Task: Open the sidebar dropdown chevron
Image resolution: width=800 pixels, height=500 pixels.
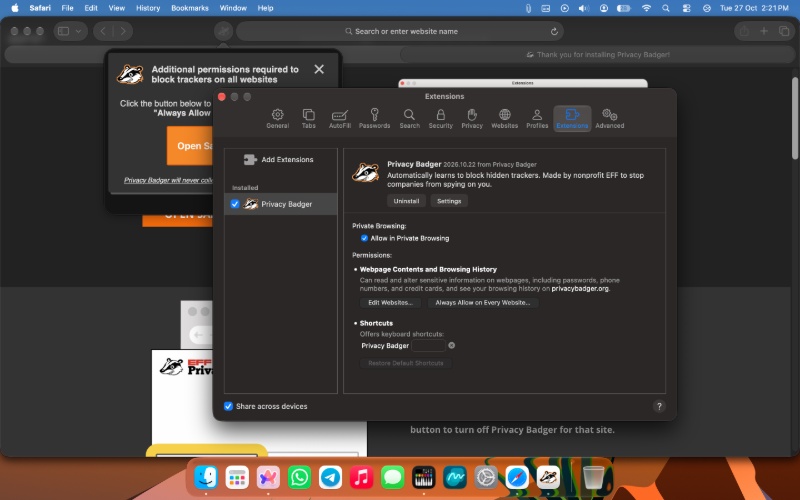Action: [79, 31]
